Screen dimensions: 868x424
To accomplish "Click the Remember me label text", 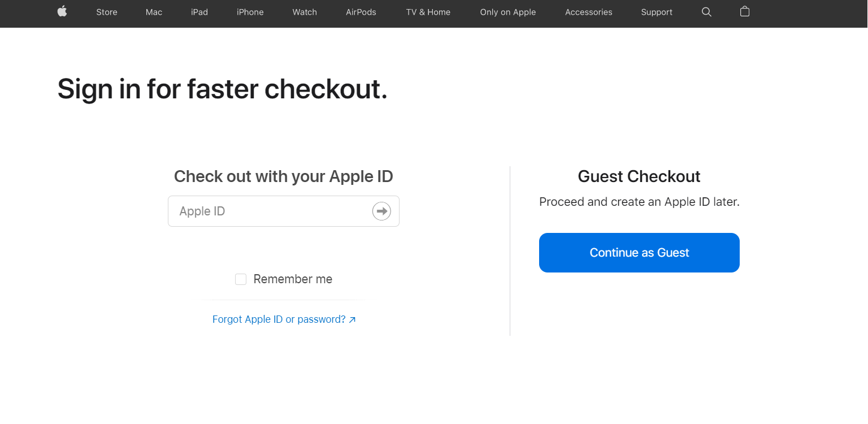I will (293, 279).
